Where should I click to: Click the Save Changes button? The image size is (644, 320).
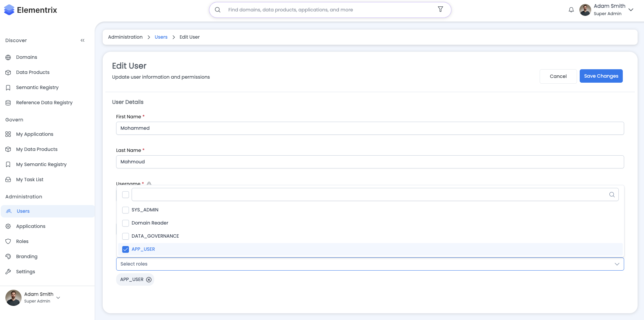pos(601,76)
